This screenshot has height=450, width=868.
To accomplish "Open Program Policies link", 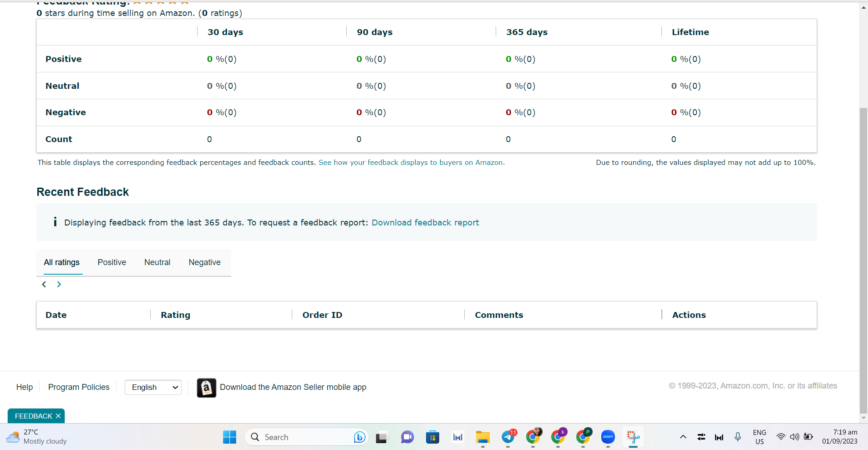I will [79, 387].
